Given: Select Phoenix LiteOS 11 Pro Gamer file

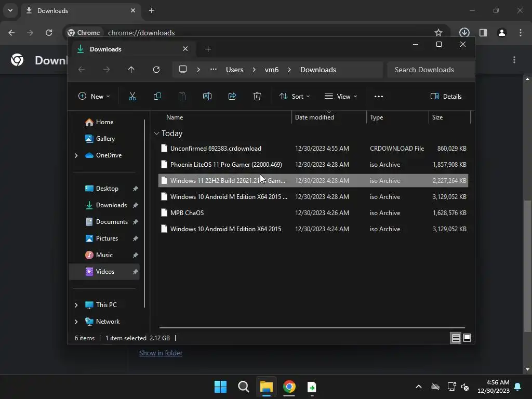Looking at the screenshot, I should 313,165.
